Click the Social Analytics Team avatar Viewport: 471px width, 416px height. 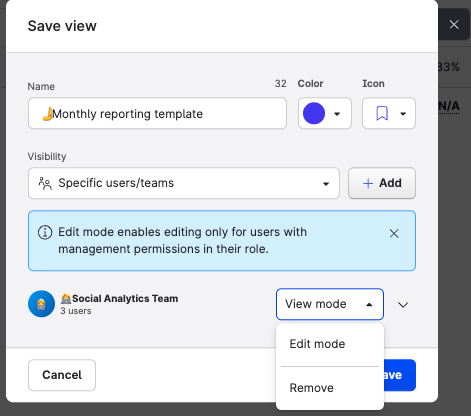[x=41, y=304]
